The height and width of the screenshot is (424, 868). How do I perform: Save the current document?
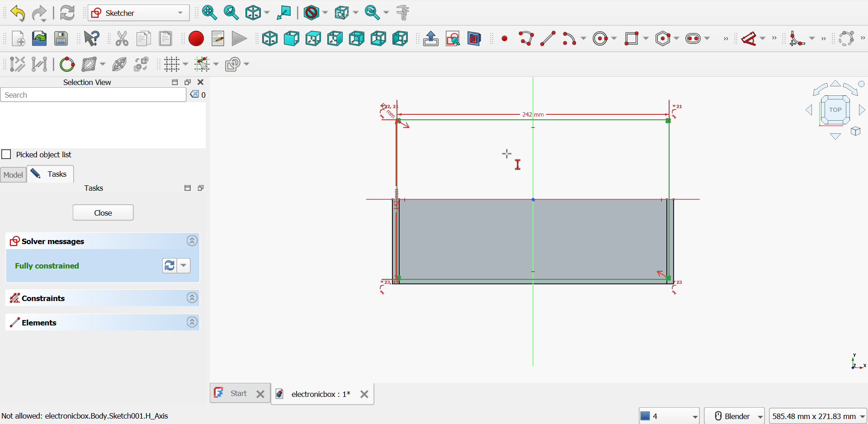coord(61,39)
